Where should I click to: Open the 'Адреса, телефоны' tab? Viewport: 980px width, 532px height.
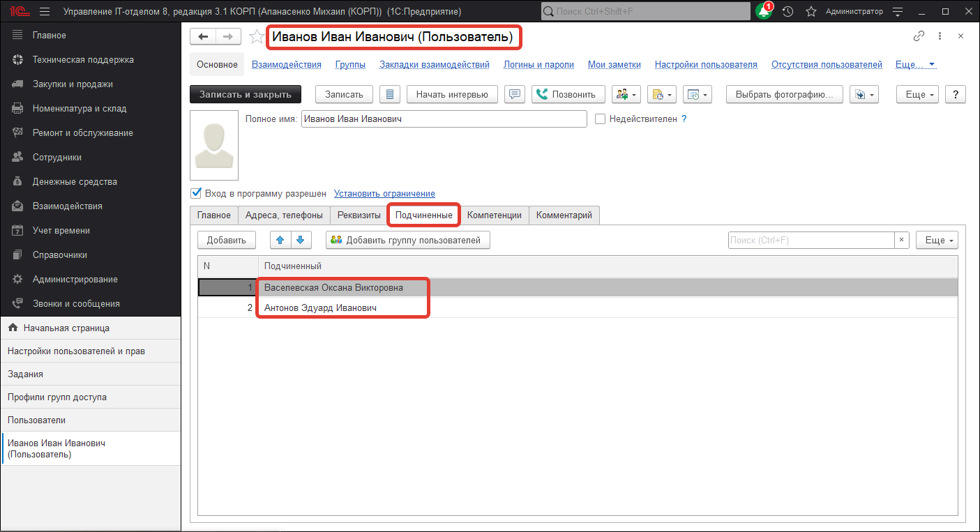point(284,215)
